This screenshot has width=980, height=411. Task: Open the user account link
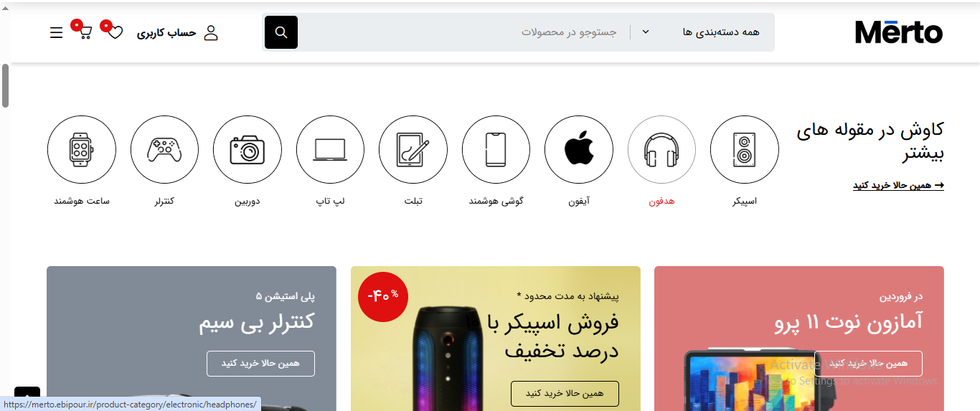tap(178, 32)
